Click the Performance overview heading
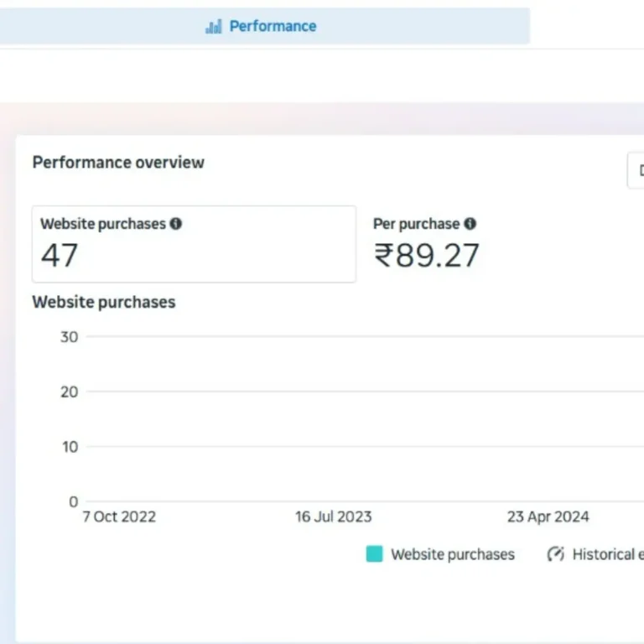Screen dimensions: 644x644 point(118,163)
